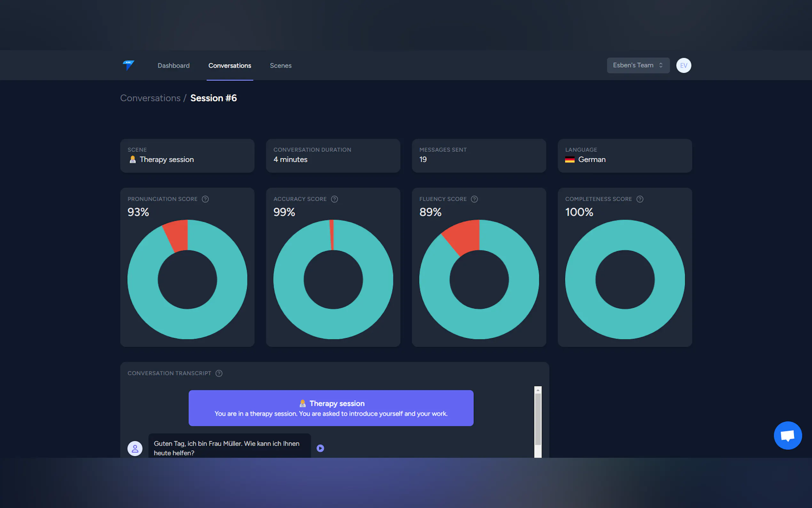Click the messages sent value '19'
This screenshot has height=508, width=812.
(423, 160)
